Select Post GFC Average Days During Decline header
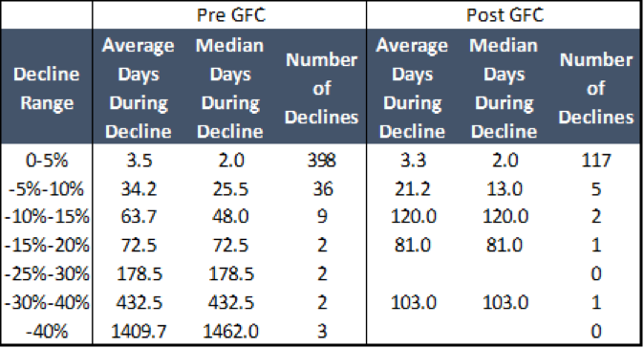Viewport: 644px width, 348px height. (x=413, y=88)
